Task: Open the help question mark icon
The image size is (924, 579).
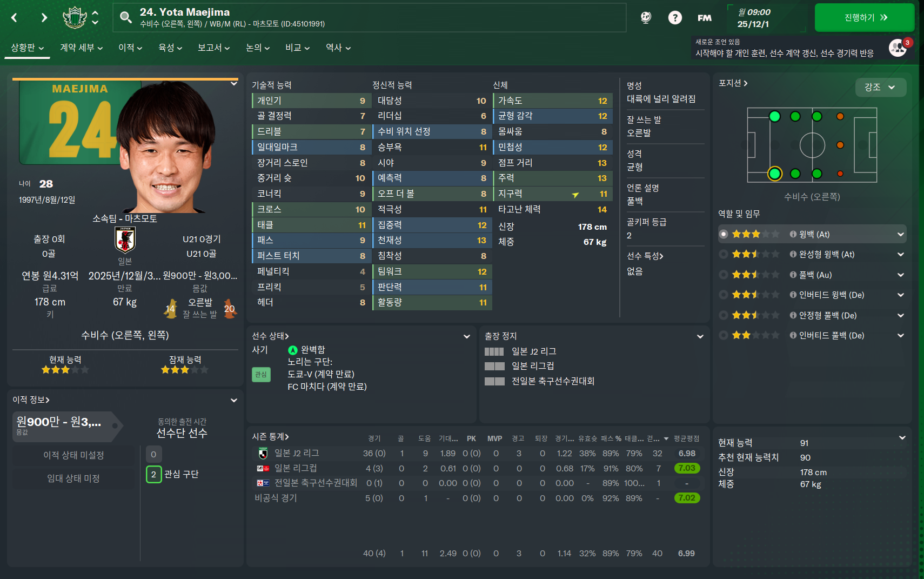Action: [x=675, y=18]
